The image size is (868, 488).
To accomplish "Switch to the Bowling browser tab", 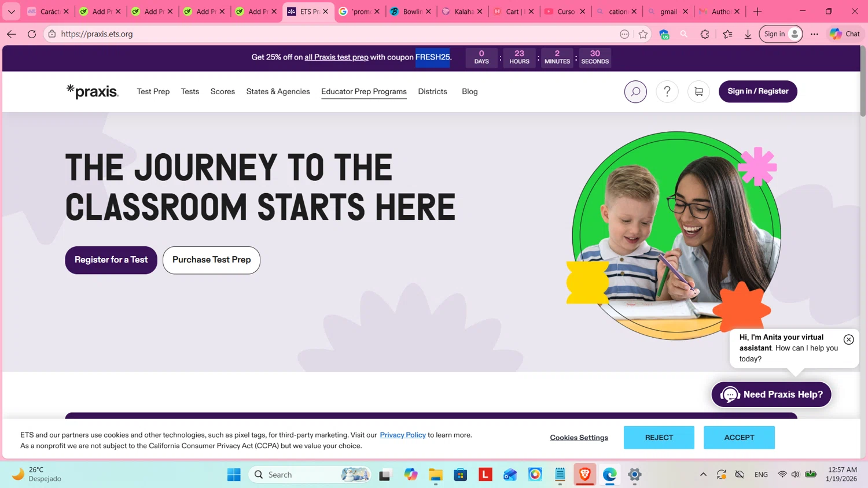I will point(411,12).
